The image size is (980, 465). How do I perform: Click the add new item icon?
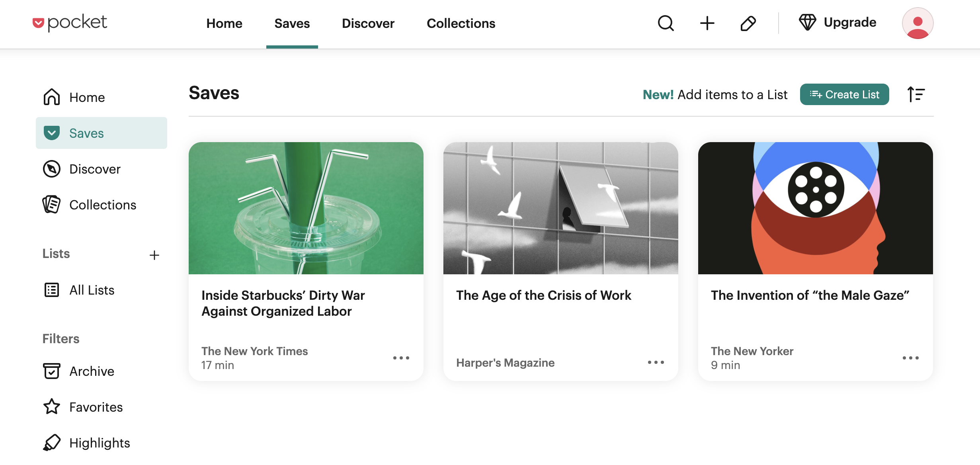click(x=706, y=23)
